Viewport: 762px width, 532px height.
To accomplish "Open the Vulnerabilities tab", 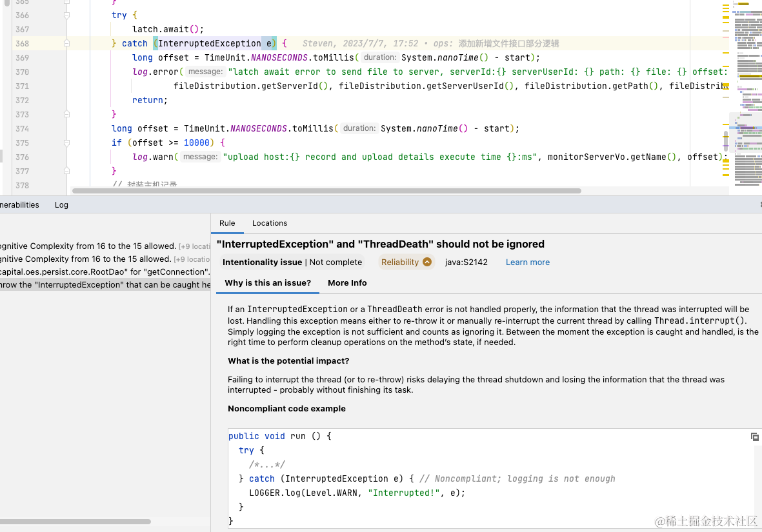I will 19,205.
